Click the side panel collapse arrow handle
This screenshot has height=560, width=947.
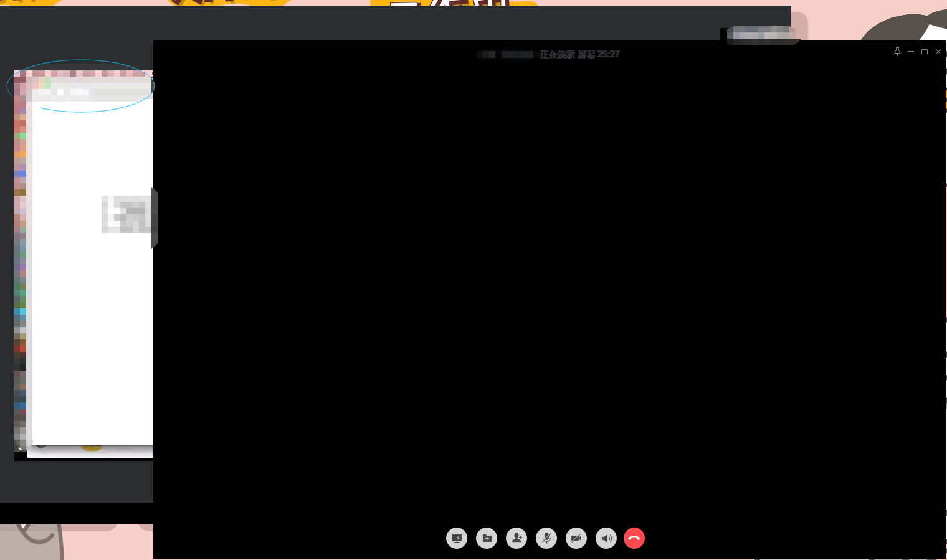[x=155, y=218]
